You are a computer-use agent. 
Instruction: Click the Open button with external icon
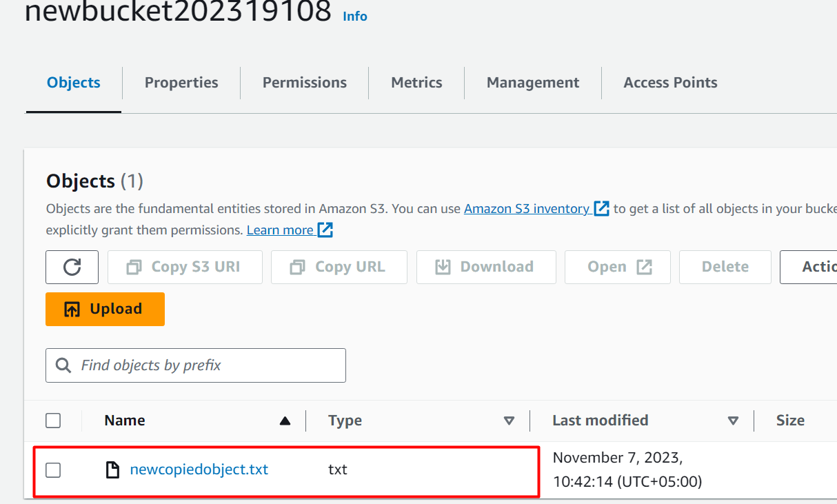coord(617,267)
